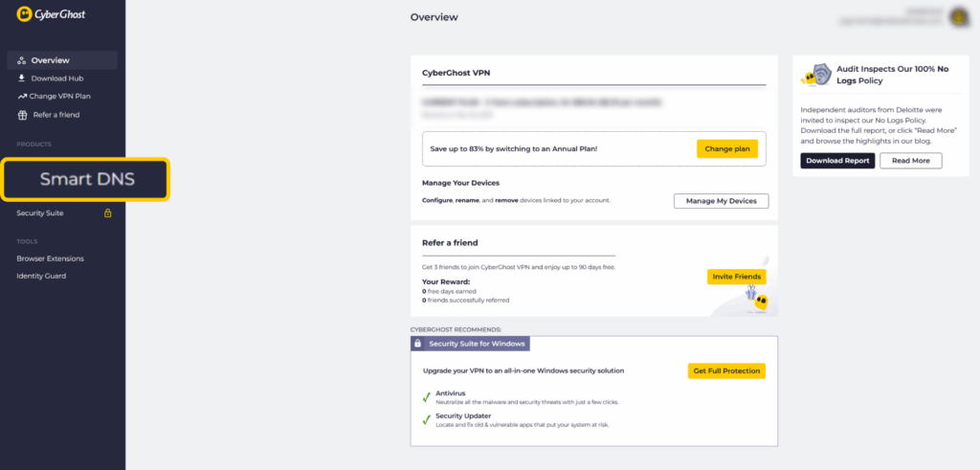Viewport: 980px width, 470px height.
Task: Open the Smart DNS menu item
Action: (87, 179)
